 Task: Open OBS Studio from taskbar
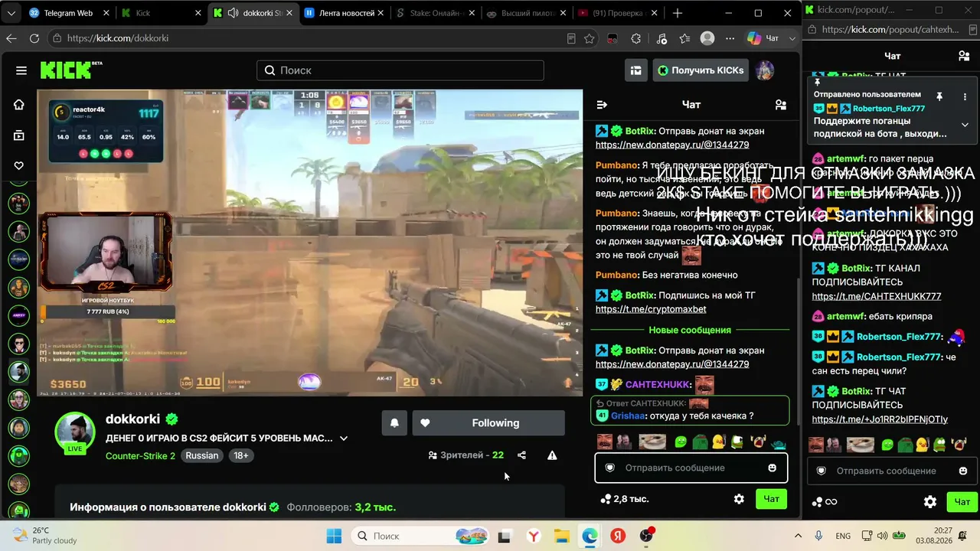(x=647, y=536)
